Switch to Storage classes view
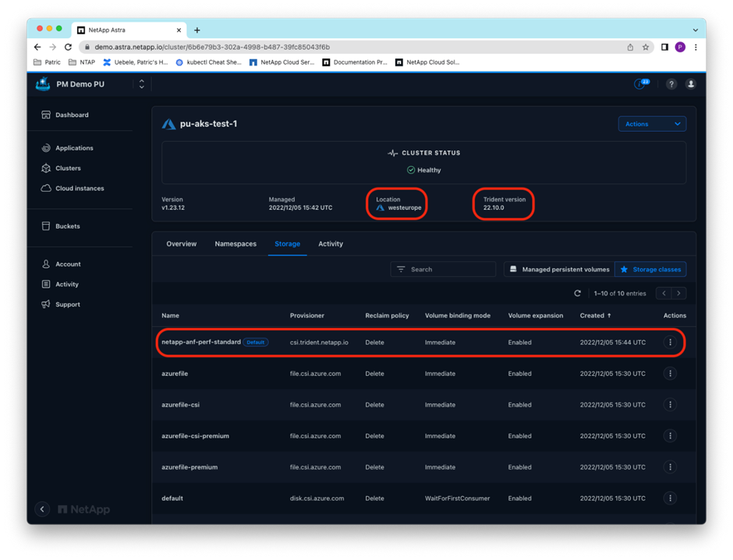 pyautogui.click(x=650, y=269)
